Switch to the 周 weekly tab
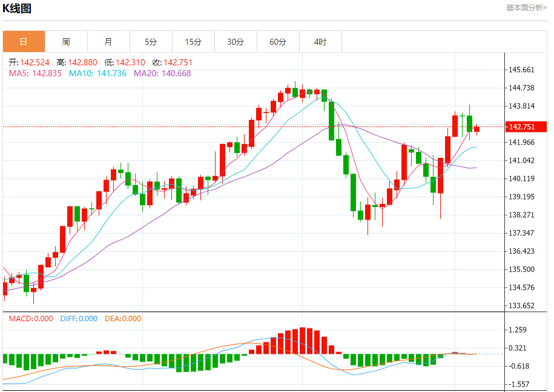554x392 pixels. click(66, 42)
